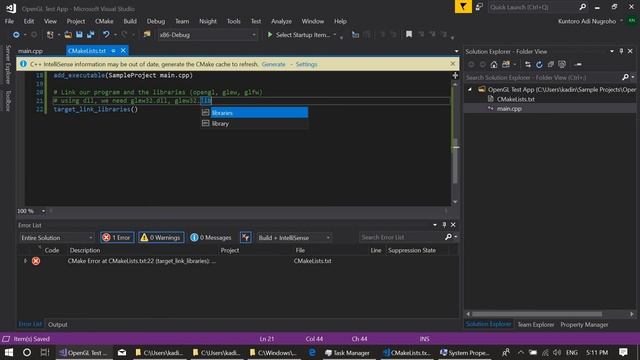
Task: Open the Build menu
Action: (130, 21)
